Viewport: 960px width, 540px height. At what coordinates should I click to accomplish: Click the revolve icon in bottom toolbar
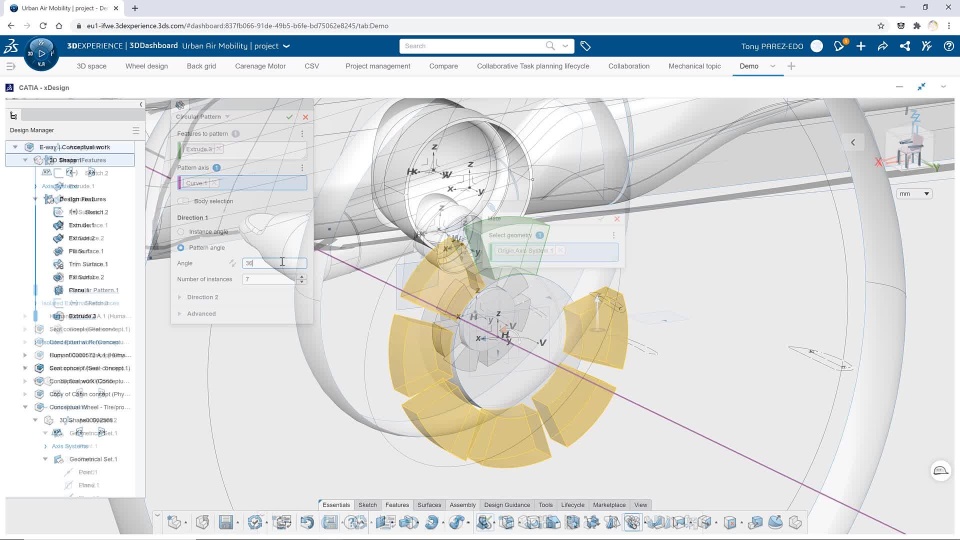(432, 522)
